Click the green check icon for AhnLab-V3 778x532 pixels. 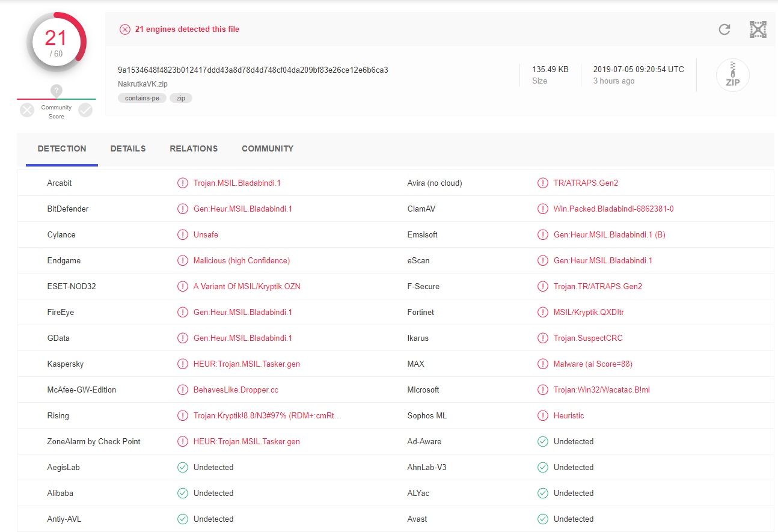pos(543,467)
